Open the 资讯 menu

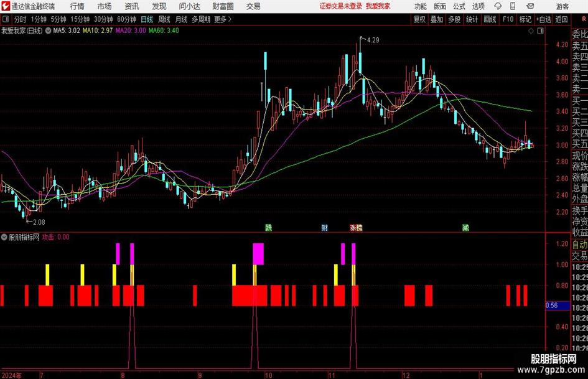coord(132,6)
